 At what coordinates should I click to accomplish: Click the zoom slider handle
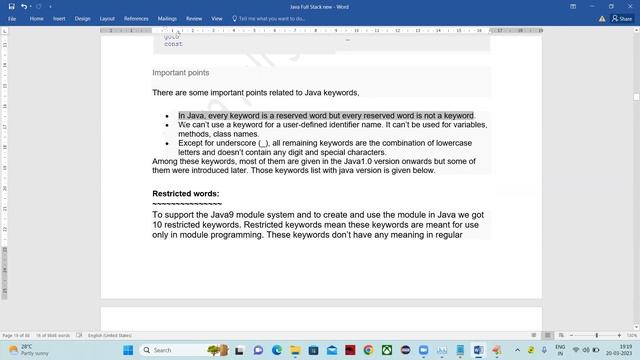point(596,336)
